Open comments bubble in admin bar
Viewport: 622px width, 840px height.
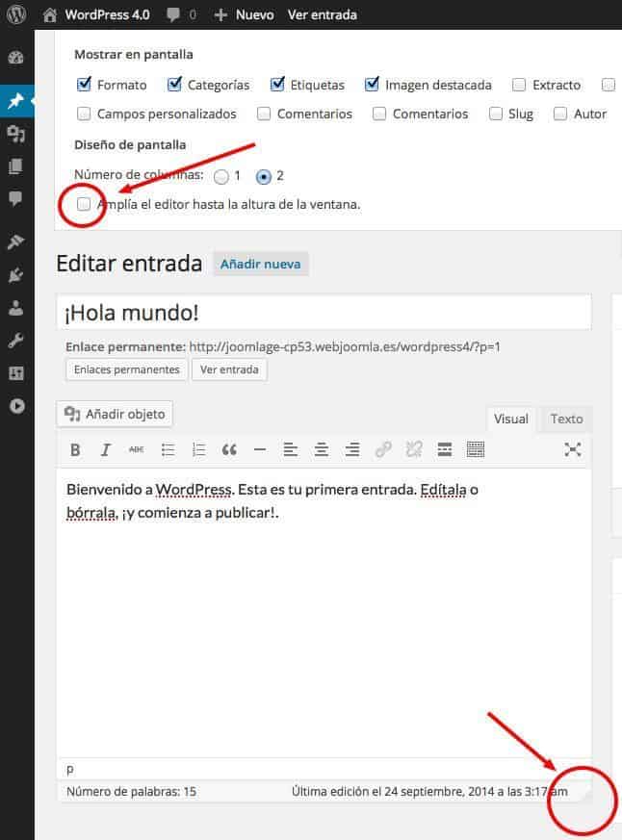point(181,14)
